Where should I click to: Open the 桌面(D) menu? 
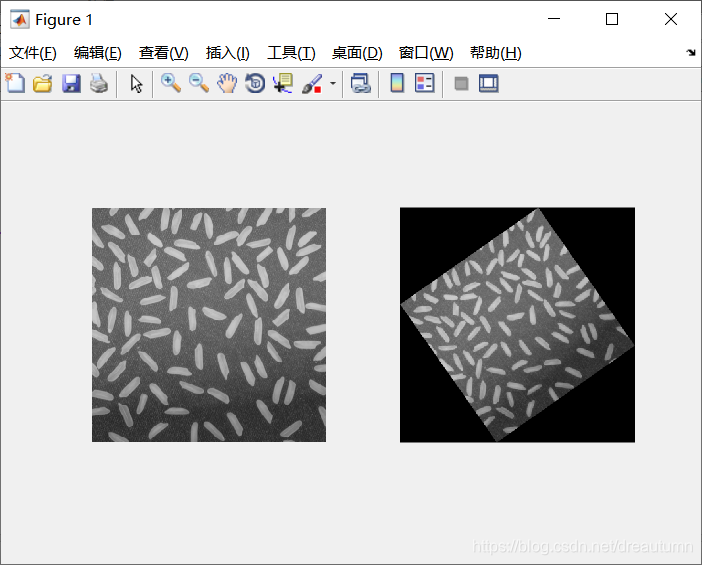pos(357,53)
